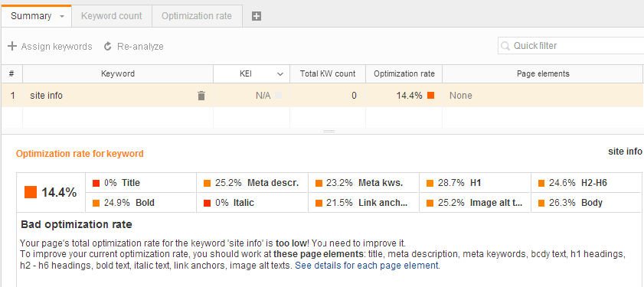Expand the KEI column sort chevron
644x287 pixels.
point(280,74)
